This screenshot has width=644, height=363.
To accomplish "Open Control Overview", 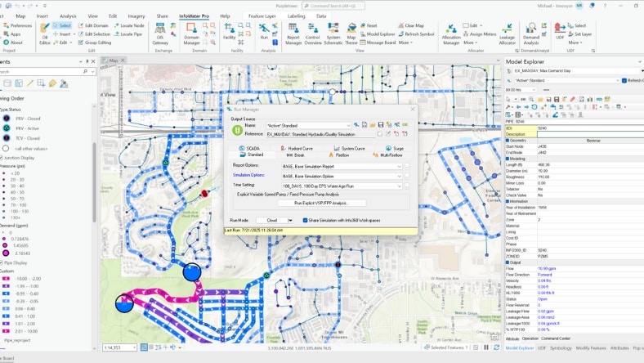I will click(312, 34).
